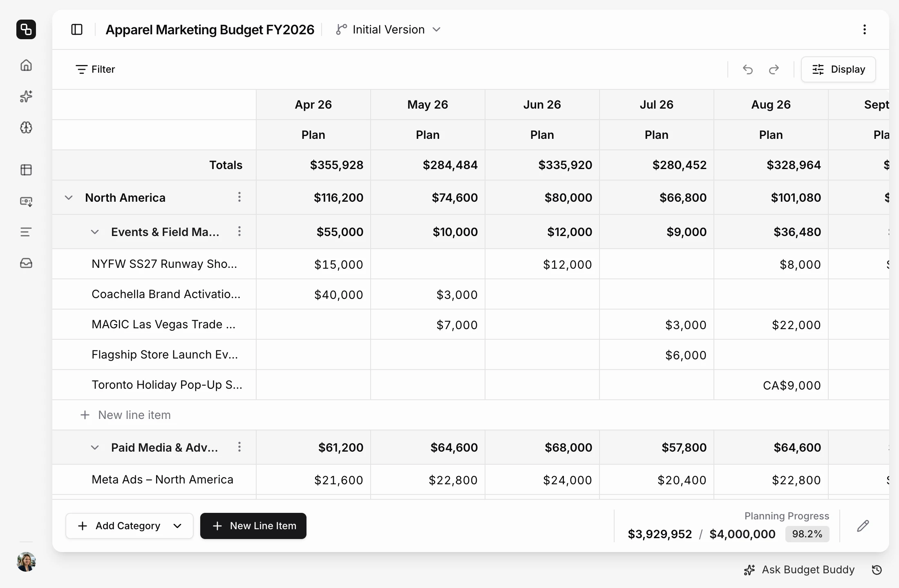Open Events & Field Ma... row options
Image resolution: width=899 pixels, height=588 pixels.
coord(239,232)
